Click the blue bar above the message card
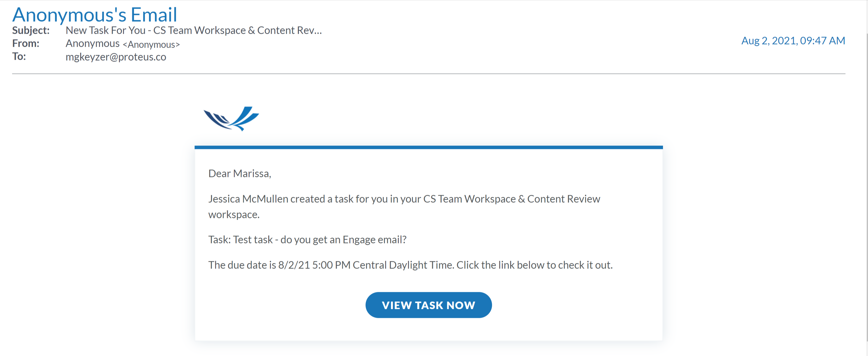Screen dimensions: 868x356 click(x=428, y=147)
